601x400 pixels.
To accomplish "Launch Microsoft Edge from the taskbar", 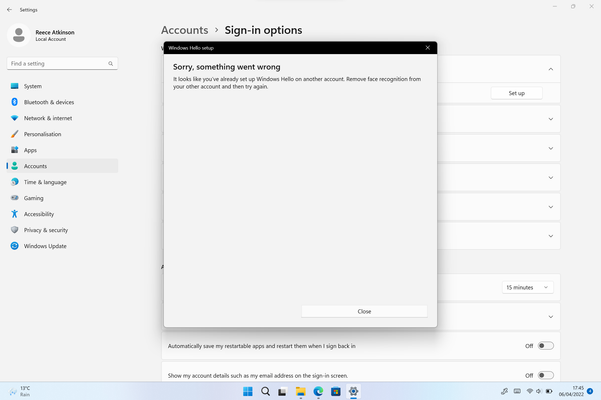I will (318, 392).
